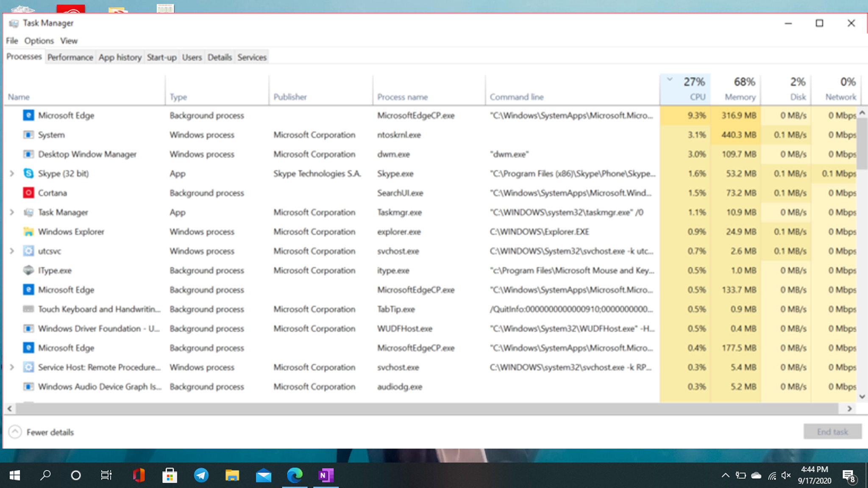This screenshot has height=488, width=868.
Task: Click the vertical scrollbar down arrow
Action: tap(862, 397)
